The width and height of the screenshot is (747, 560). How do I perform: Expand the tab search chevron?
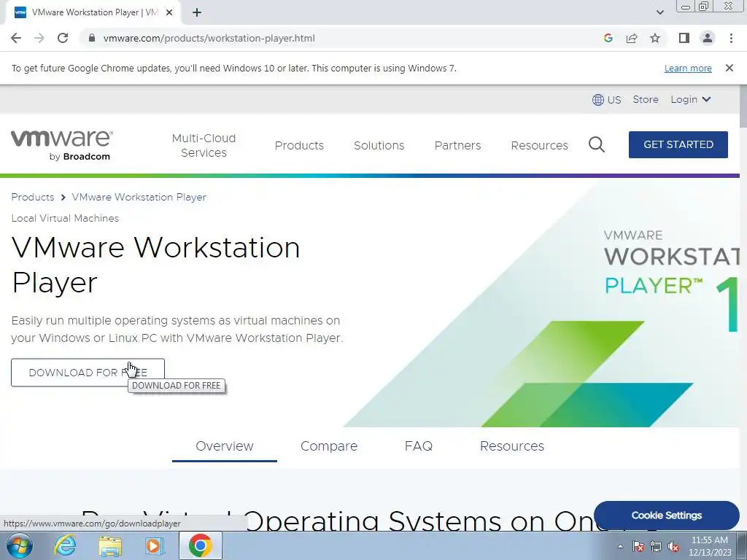659,12
